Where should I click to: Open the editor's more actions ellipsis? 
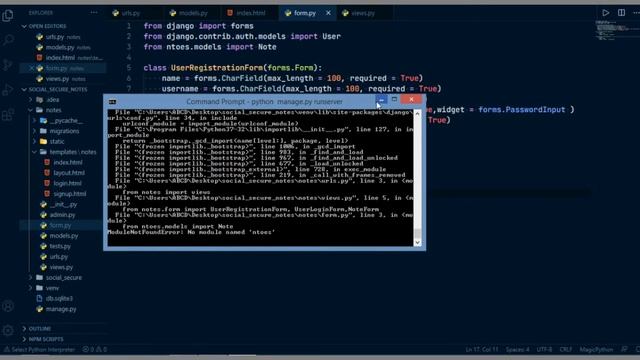[636, 13]
